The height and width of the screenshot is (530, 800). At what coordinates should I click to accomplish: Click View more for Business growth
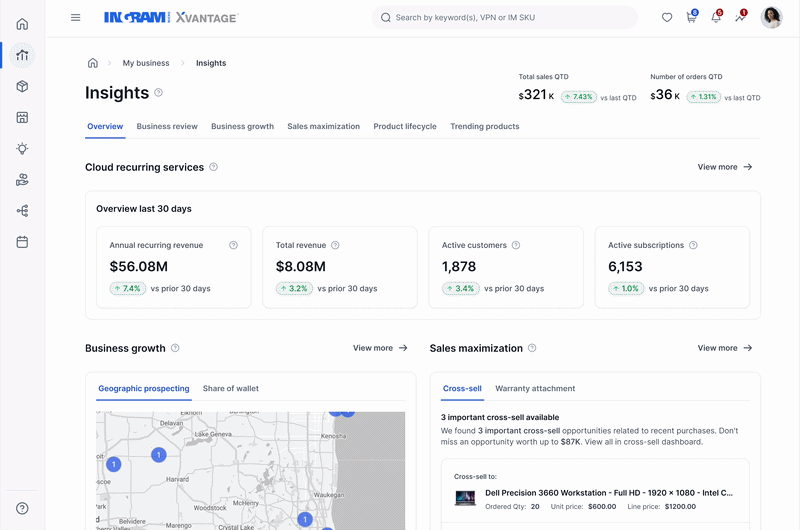click(x=380, y=348)
